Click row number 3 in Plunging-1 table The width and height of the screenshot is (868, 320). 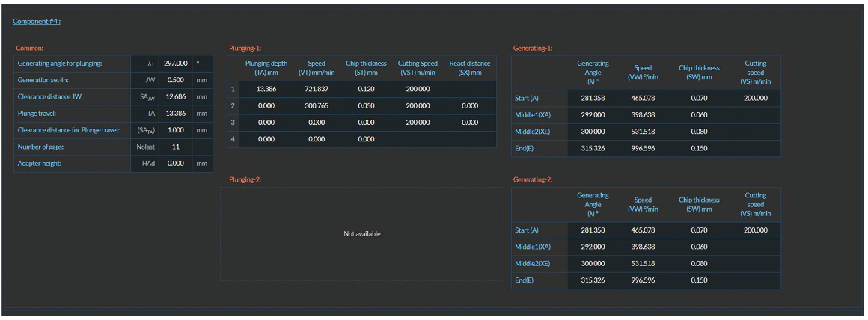click(233, 122)
